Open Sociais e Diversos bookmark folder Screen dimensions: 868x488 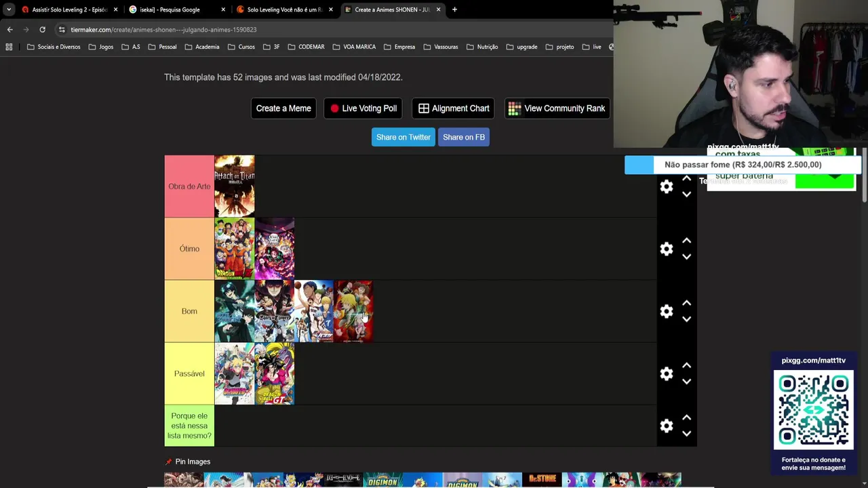tap(53, 47)
